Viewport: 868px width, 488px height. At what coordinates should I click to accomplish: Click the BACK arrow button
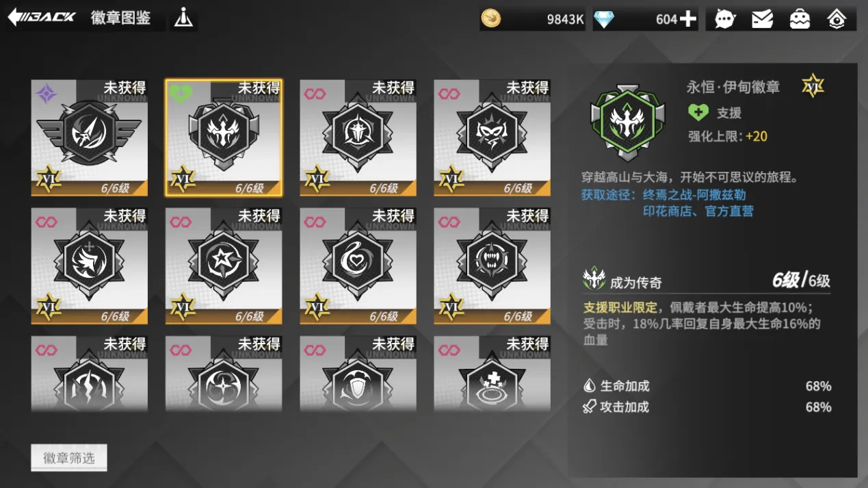point(41,18)
